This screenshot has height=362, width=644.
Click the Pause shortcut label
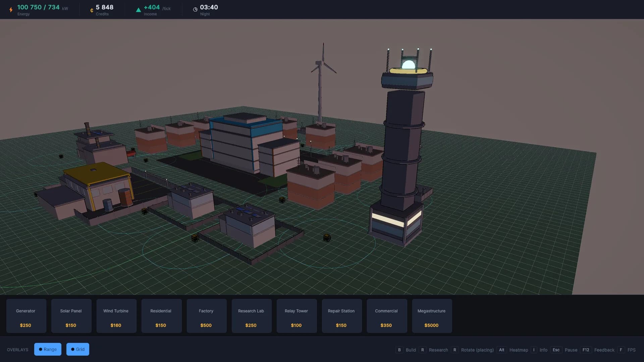[x=571, y=350]
